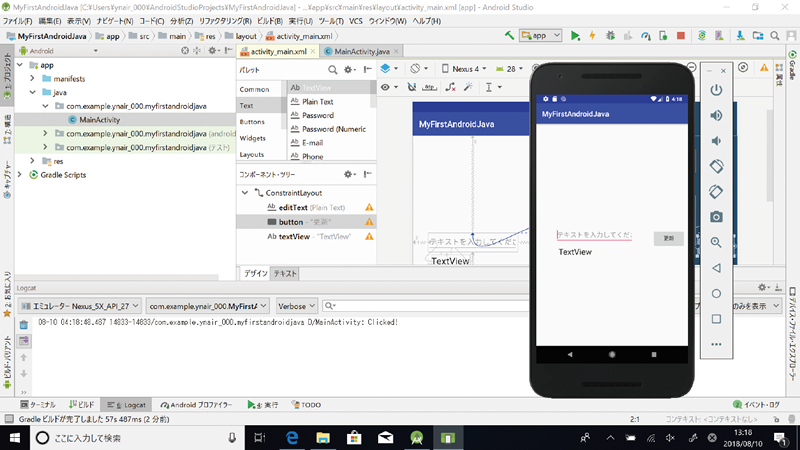This screenshot has width=800, height=450.
Task: Open the Logcat tool window tab
Action: [x=127, y=405]
